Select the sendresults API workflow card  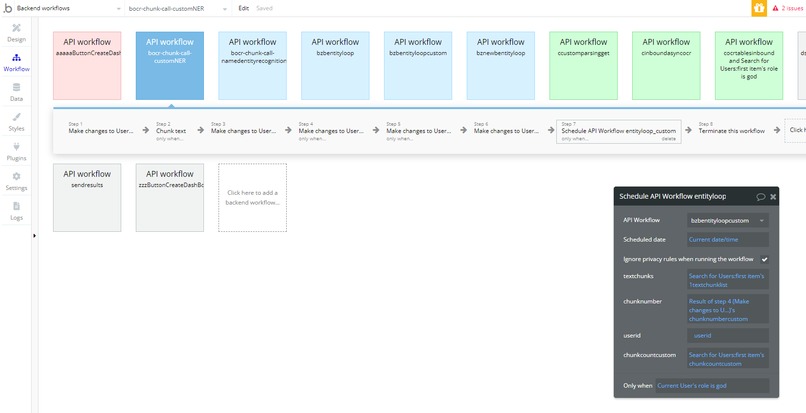click(87, 197)
